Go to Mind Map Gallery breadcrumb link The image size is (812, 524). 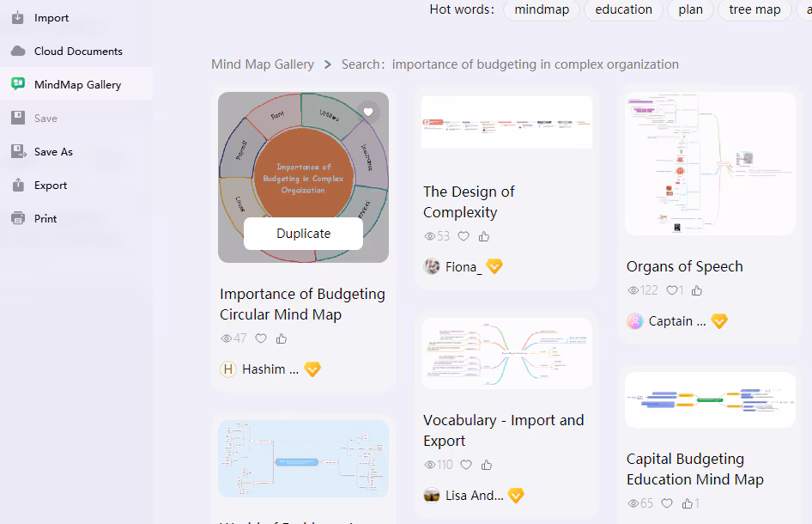click(x=263, y=64)
